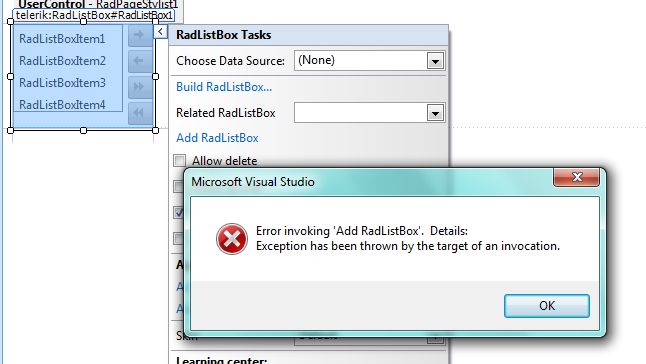
Task: Click the top-left resize handle of RadListBox
Action: pos(11,21)
